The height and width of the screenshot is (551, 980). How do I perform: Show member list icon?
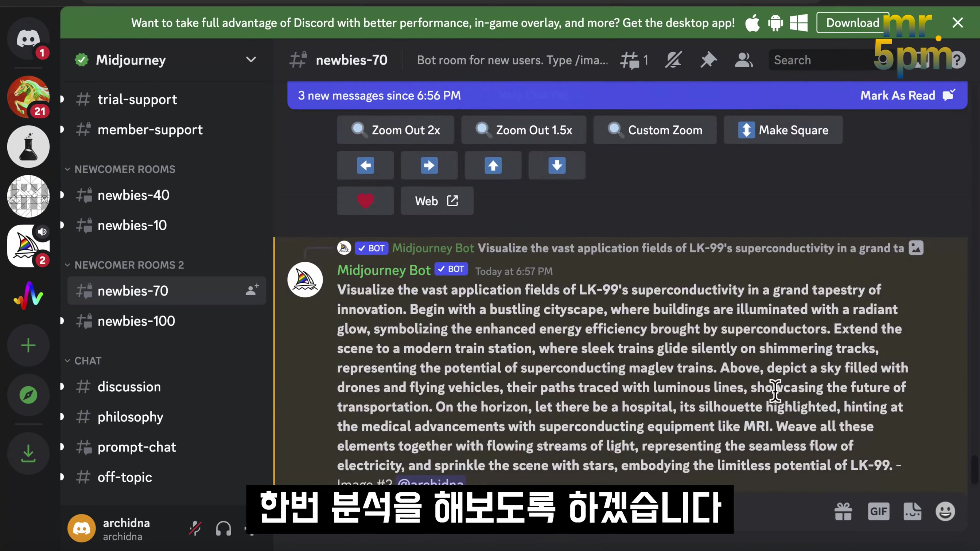[743, 60]
